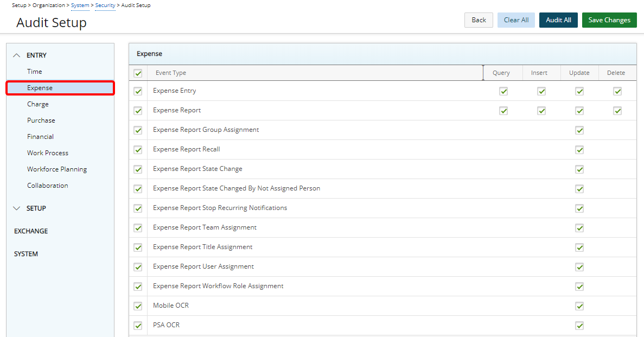
Task: Open the Security breadcrumb link
Action: pyautogui.click(x=105, y=5)
